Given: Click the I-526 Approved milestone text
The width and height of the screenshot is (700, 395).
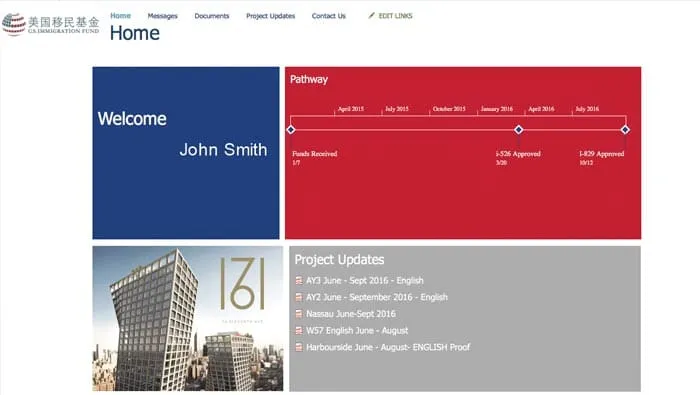Looking at the screenshot, I should pyautogui.click(x=518, y=154).
